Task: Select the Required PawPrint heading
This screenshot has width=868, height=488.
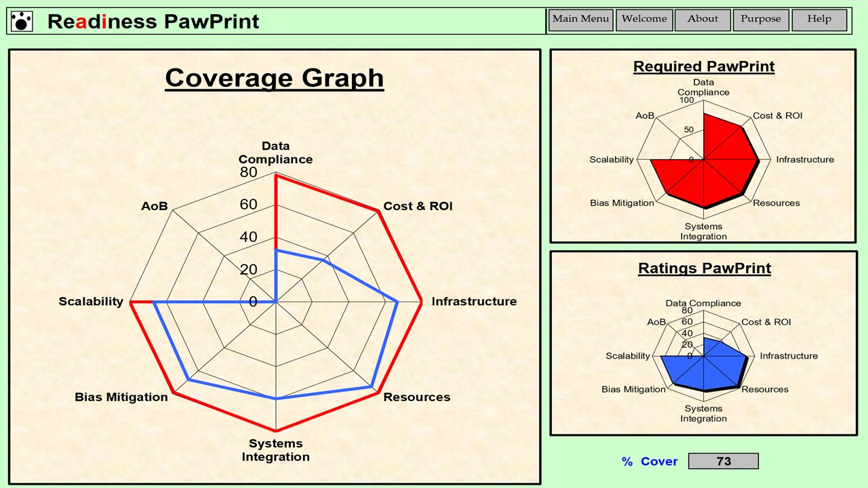Action: point(704,66)
